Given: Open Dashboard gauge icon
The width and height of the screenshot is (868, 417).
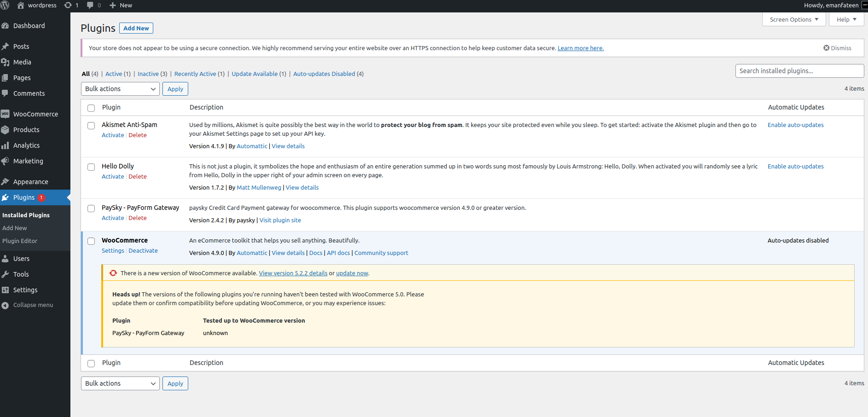Looking at the screenshot, I should tap(6, 26).
